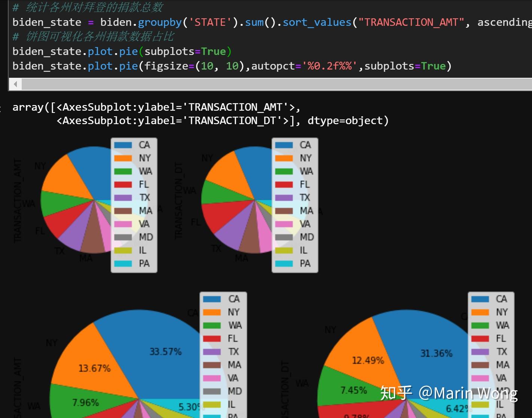Click pink VA swatch in small TRANSACTION_AMT legend
This screenshot has width=532, height=418.
point(123,224)
